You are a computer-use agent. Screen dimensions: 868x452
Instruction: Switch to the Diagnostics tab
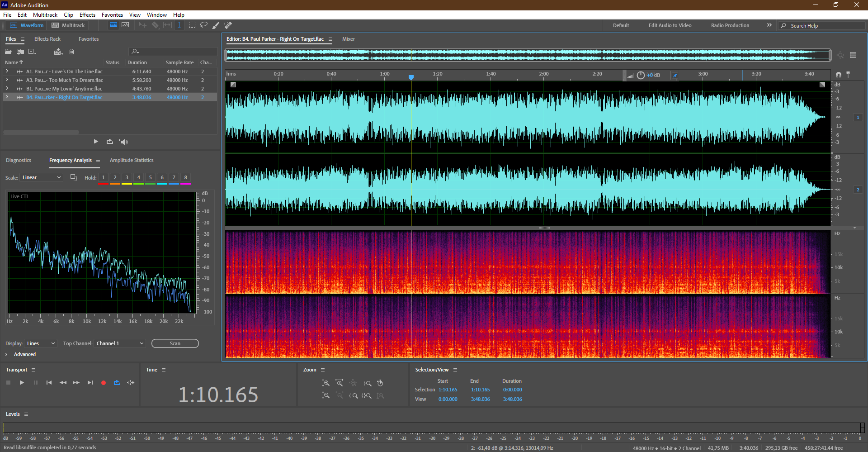[19, 160]
